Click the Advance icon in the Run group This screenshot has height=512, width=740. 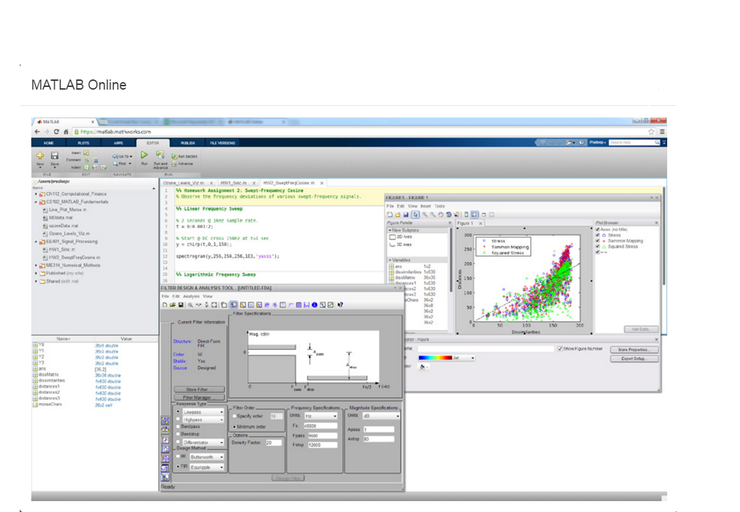coord(175,164)
